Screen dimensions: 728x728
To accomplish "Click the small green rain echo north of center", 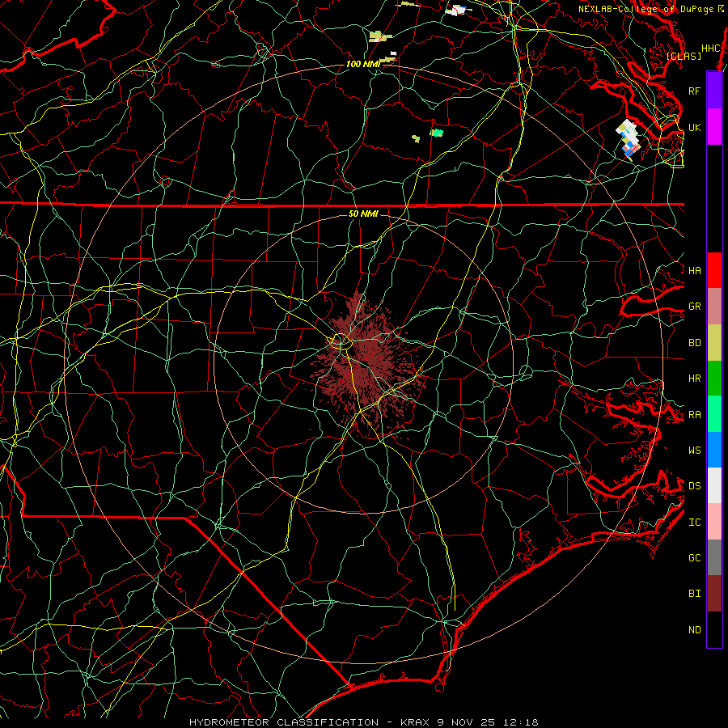I will pyautogui.click(x=437, y=133).
